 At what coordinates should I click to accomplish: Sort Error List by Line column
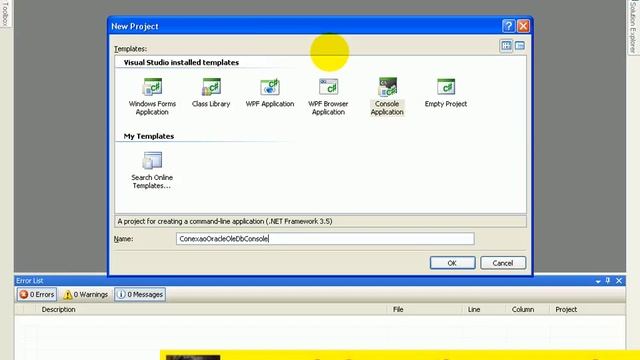pos(484,309)
